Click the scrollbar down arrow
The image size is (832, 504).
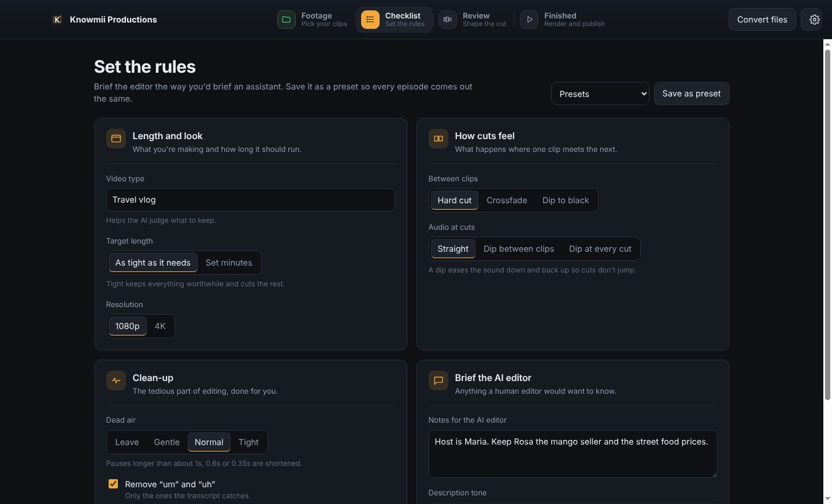pos(827,499)
